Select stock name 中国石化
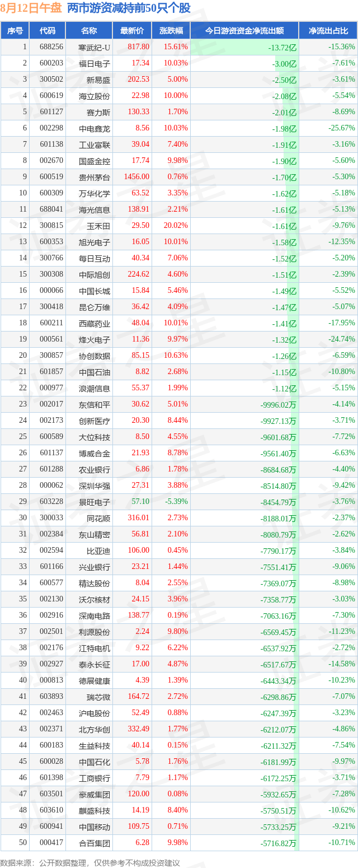 click(x=95, y=762)
